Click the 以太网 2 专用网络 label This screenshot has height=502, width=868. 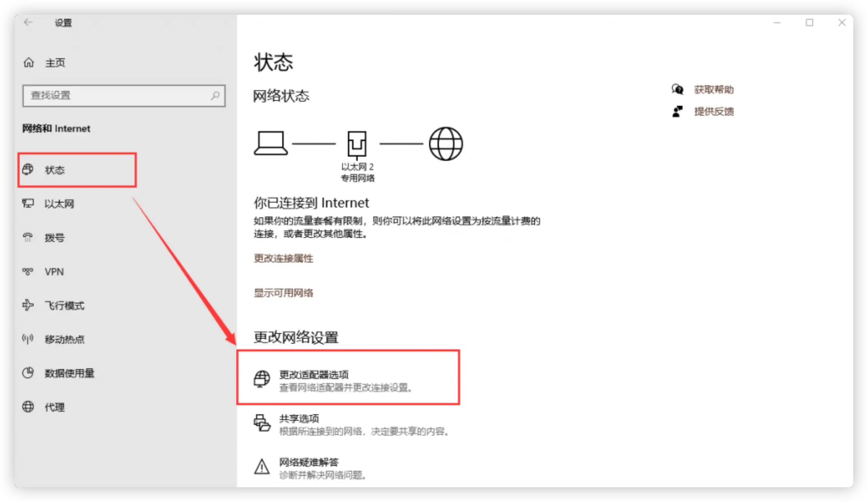pyautogui.click(x=358, y=172)
